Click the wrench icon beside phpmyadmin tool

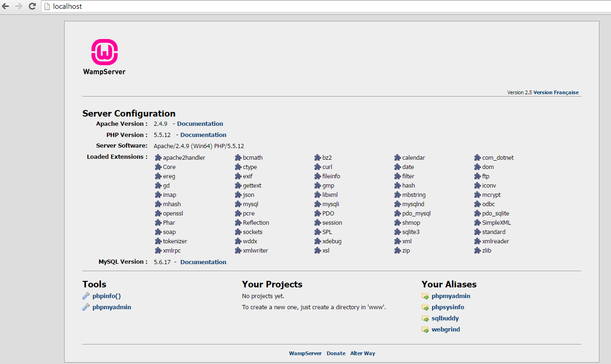click(x=86, y=307)
